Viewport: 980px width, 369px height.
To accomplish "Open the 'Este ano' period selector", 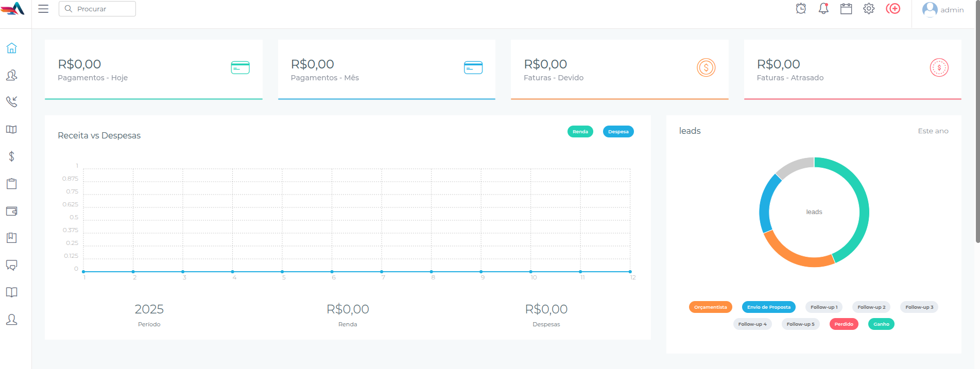I will tap(933, 131).
